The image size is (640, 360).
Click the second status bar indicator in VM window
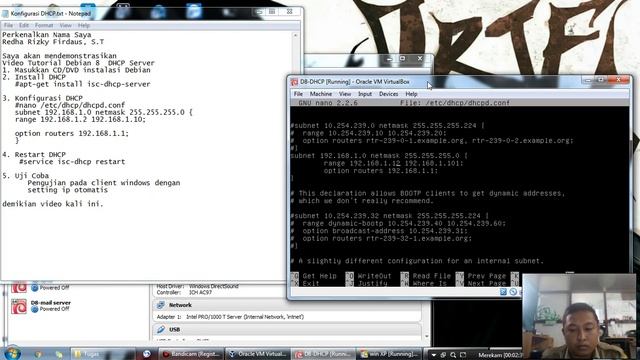pyautogui.click(x=513, y=291)
